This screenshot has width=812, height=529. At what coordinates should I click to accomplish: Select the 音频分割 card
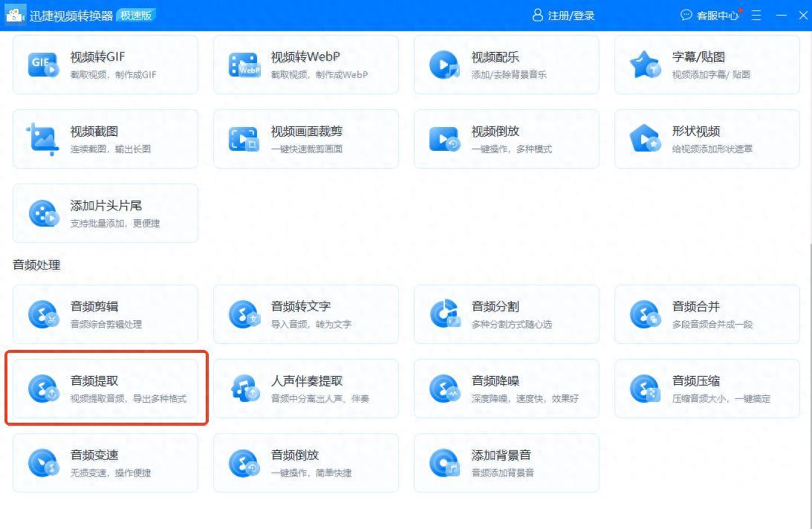506,314
